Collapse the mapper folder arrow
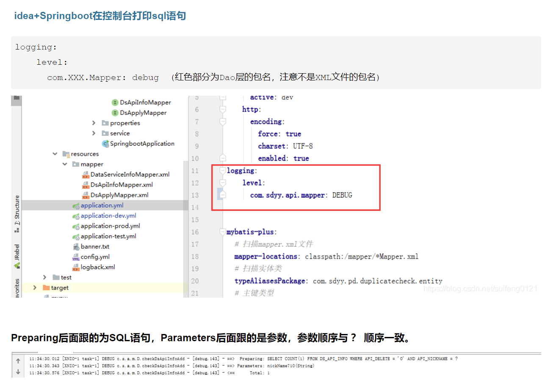Screen dimensions: 556x392 click(x=65, y=164)
